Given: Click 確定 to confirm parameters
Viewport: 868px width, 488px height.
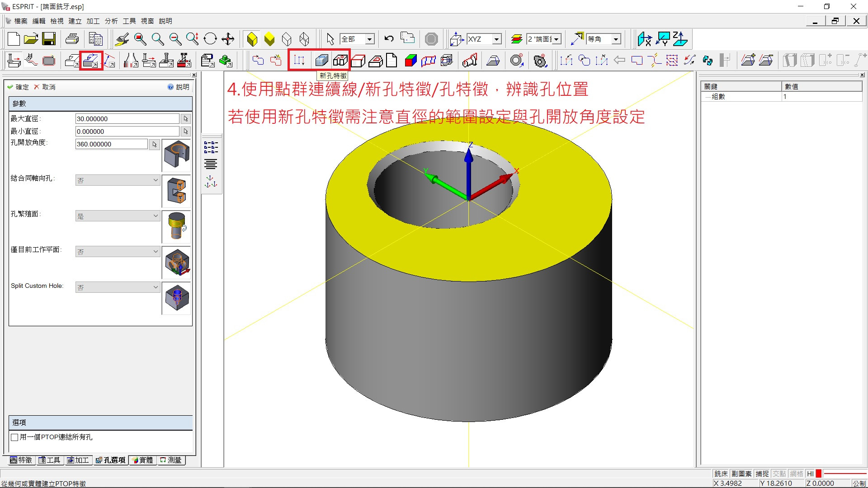Looking at the screenshot, I should coord(18,87).
